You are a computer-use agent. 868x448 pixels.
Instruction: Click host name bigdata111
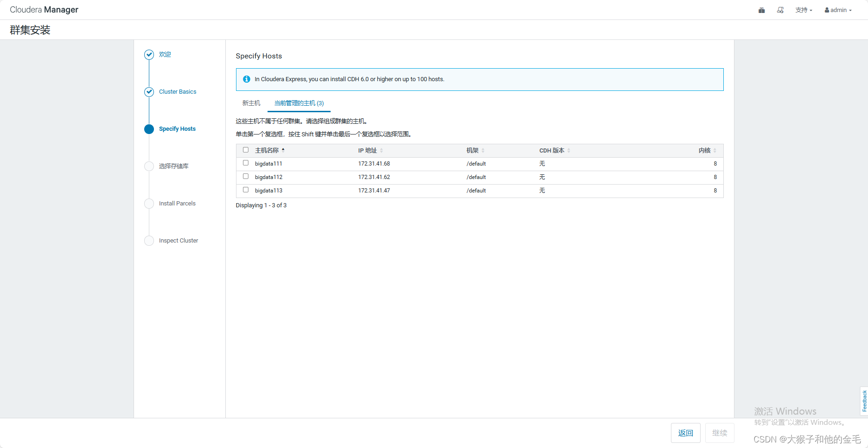268,164
